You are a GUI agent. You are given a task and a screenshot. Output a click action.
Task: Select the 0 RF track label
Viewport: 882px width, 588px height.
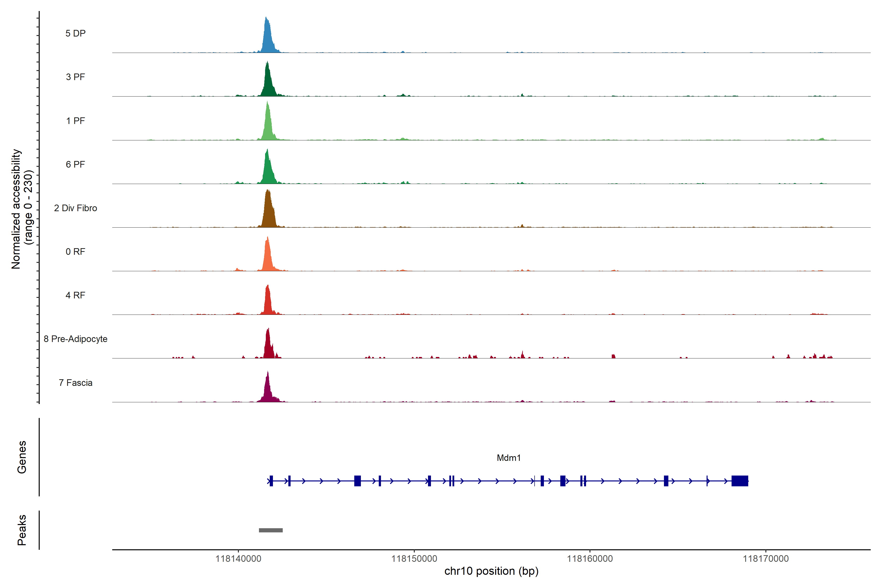point(75,252)
